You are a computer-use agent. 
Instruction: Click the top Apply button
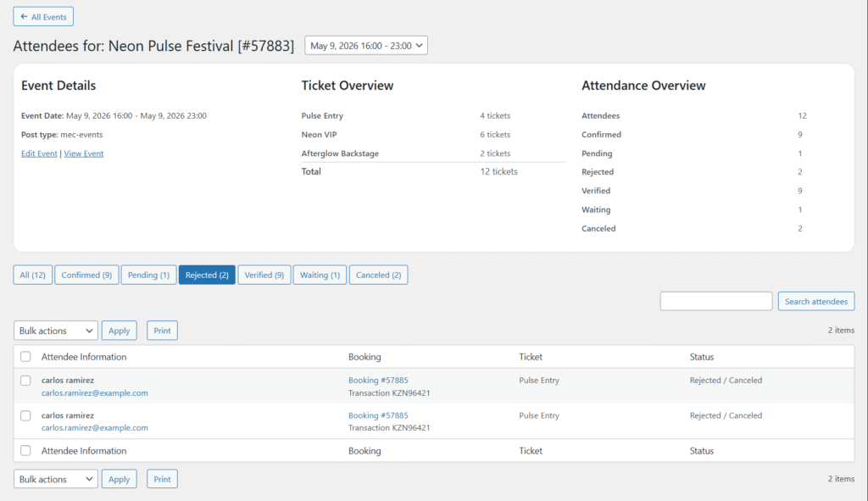[120, 331]
